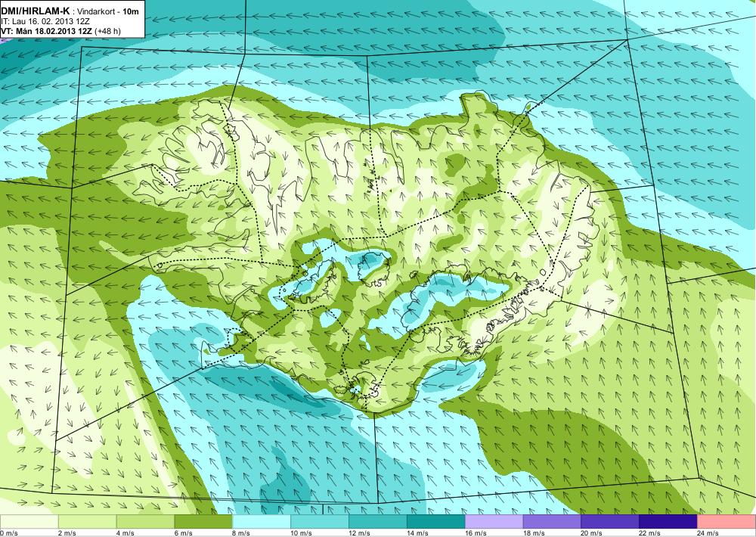The image size is (756, 537).
Task: Click the lavender 16–18 m/s legend swatch
Action: (494, 522)
